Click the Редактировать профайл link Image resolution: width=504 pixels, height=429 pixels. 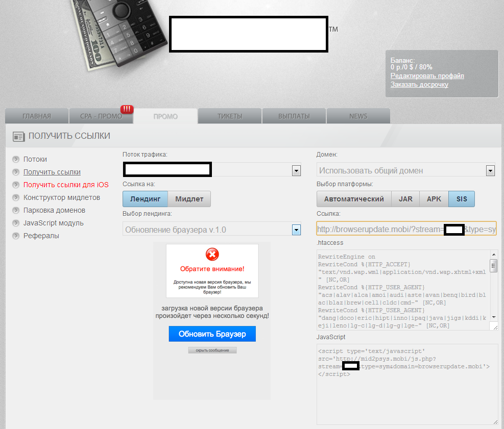pos(427,76)
